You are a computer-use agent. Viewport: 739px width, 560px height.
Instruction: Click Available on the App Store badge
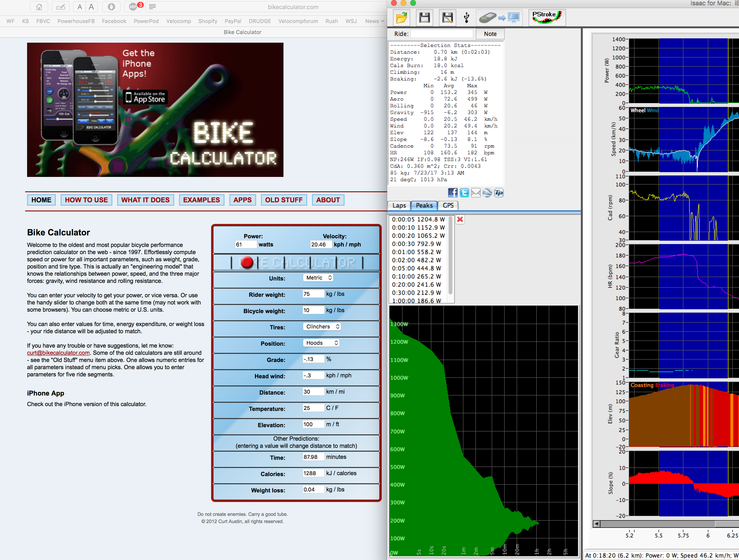[145, 97]
